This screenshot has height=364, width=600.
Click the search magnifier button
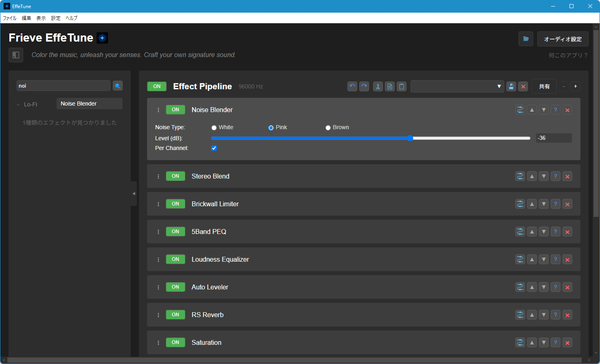pyautogui.click(x=117, y=86)
